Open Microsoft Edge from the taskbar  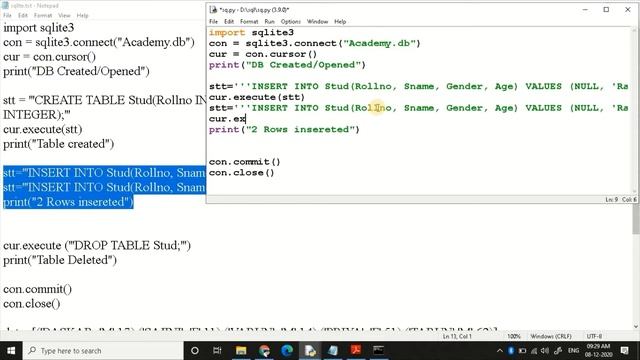tap(287, 351)
